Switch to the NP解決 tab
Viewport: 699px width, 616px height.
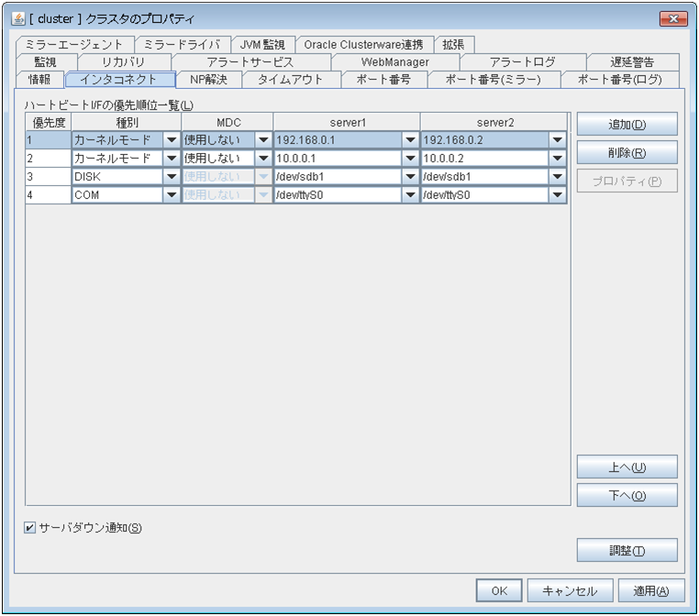[208, 80]
